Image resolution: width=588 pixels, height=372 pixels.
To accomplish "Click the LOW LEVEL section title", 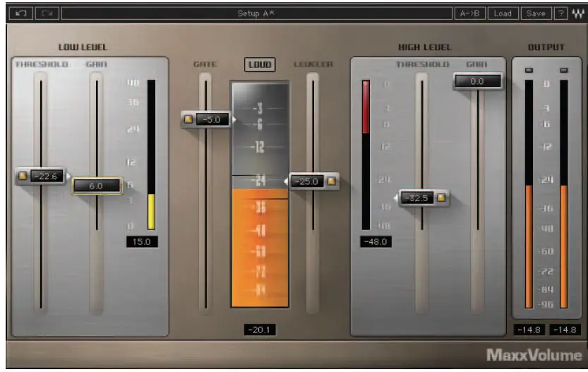I will click(x=83, y=47).
